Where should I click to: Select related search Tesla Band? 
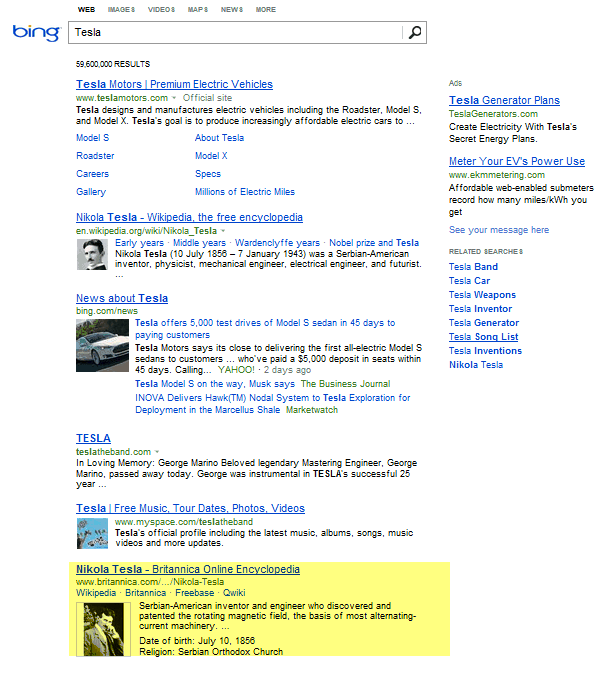473,267
